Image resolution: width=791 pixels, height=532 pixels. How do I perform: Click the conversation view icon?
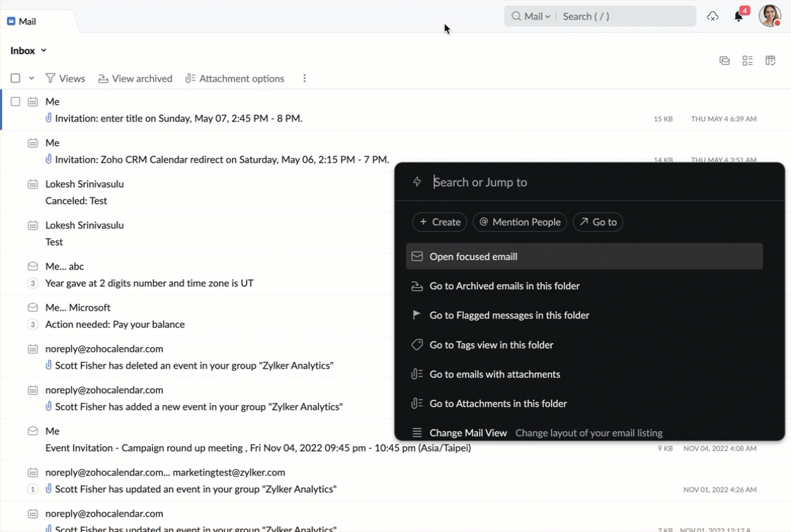tap(725, 61)
